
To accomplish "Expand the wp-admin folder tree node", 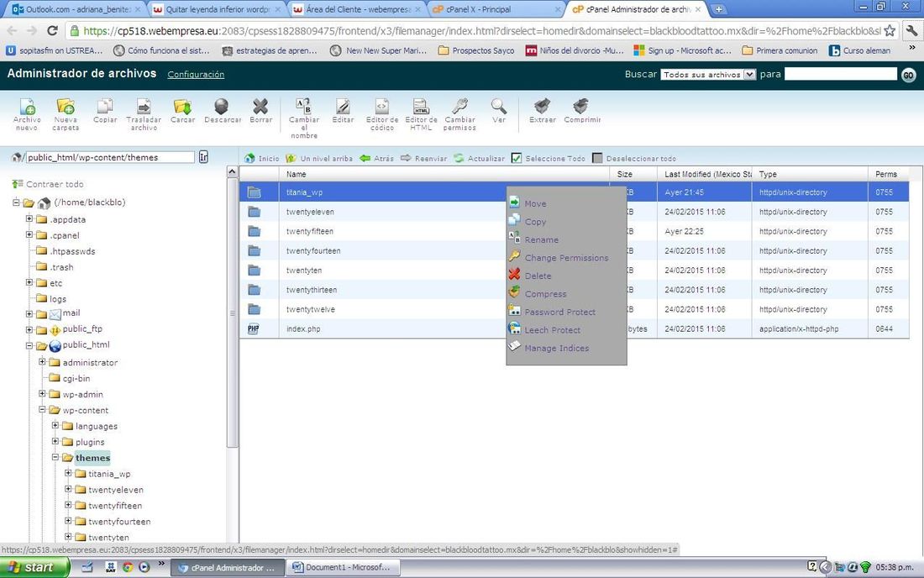I will click(42, 393).
